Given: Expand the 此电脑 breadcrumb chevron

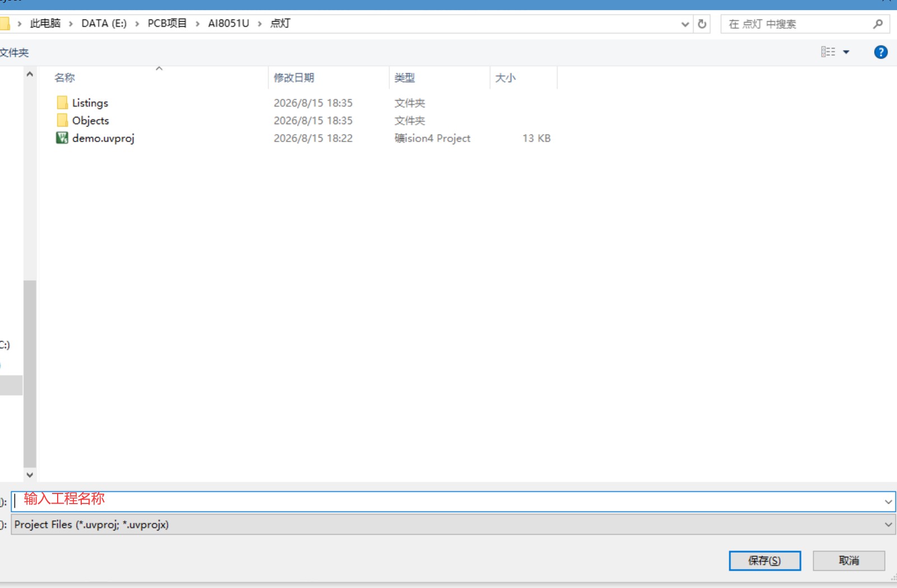Looking at the screenshot, I should tap(71, 23).
